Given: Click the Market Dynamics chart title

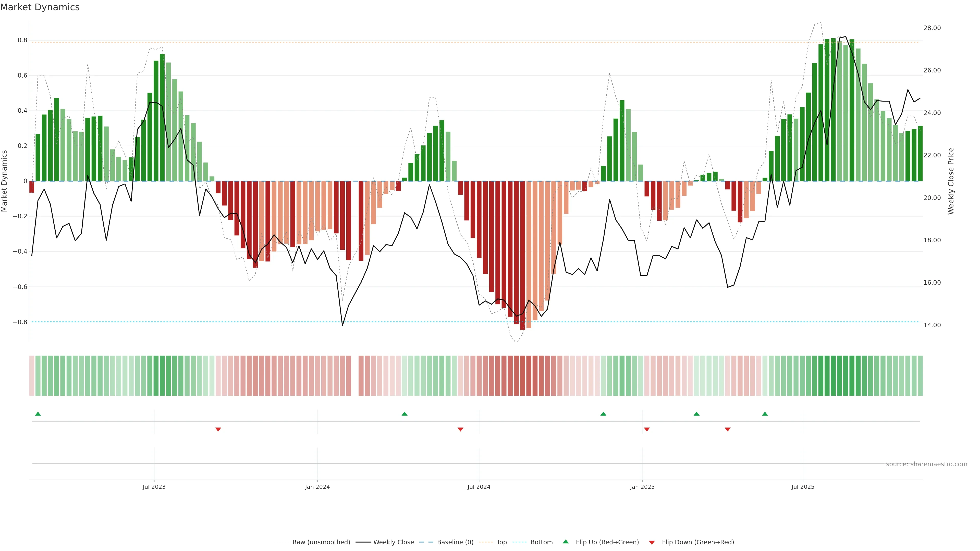Looking at the screenshot, I should (40, 7).
